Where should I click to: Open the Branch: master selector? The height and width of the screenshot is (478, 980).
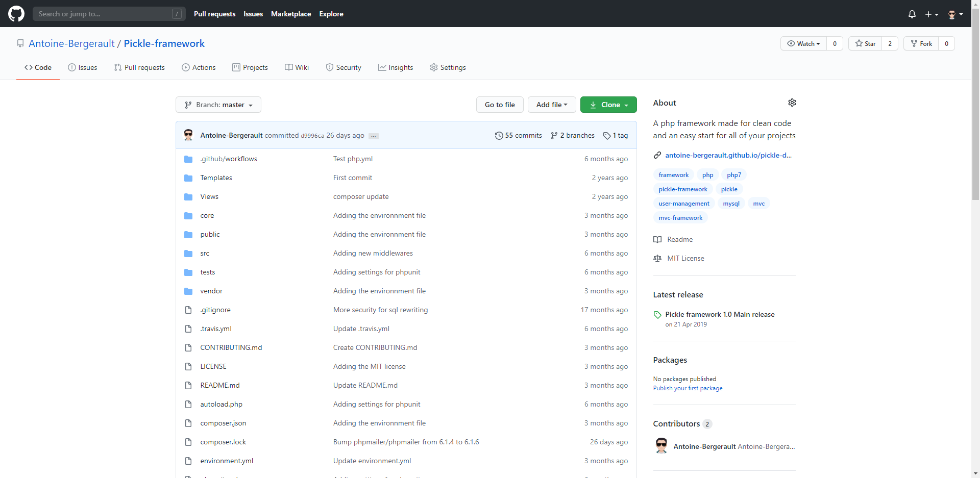[218, 105]
